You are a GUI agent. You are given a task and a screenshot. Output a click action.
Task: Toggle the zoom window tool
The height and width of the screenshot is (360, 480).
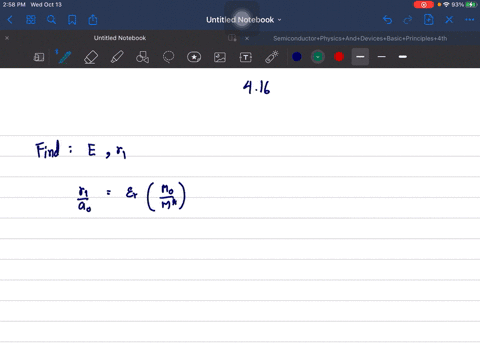point(39,57)
